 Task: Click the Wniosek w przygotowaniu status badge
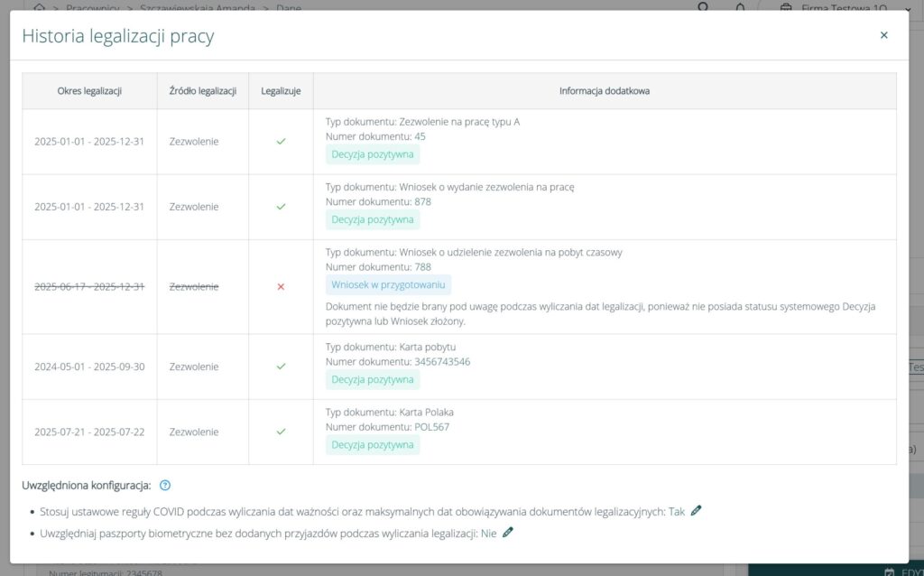[388, 284]
